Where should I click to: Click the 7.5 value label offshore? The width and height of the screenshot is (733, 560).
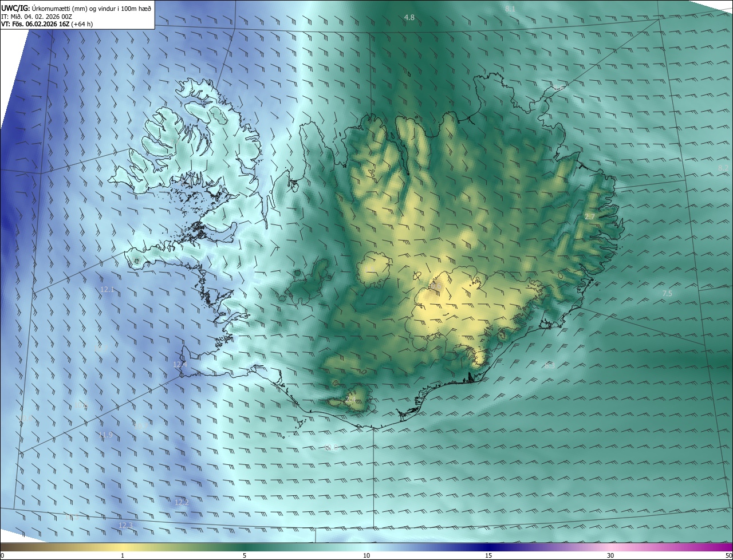pos(667,293)
